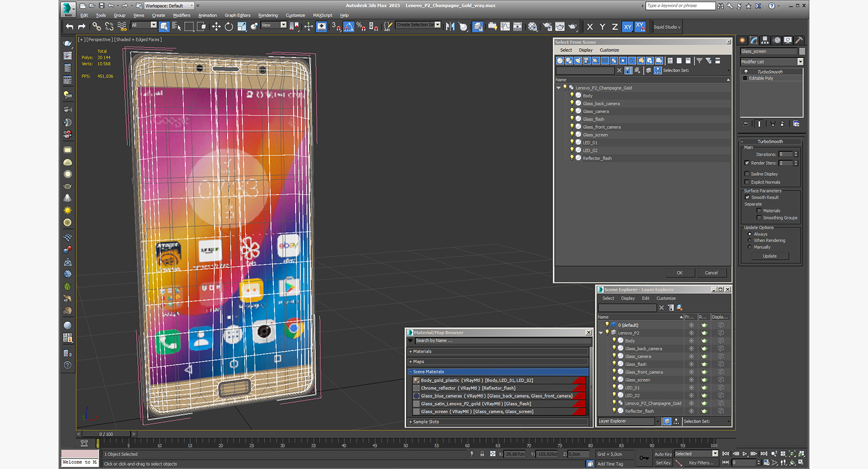Choose the Select Object tool

[x=164, y=26]
